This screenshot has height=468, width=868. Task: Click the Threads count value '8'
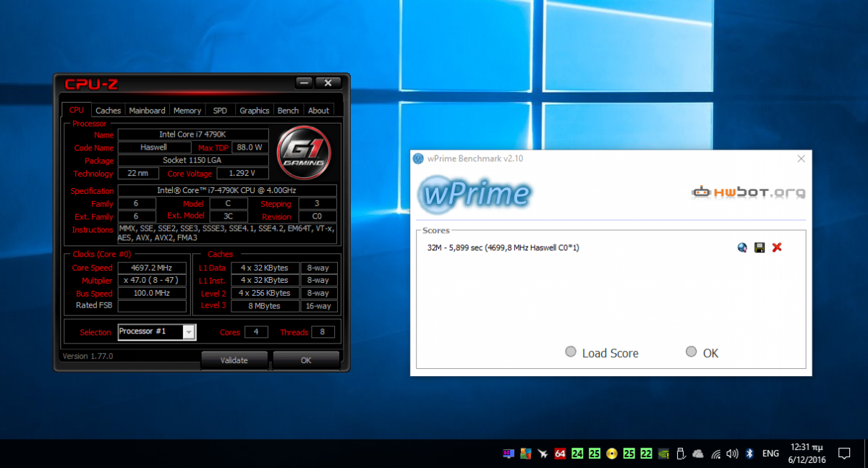tap(323, 332)
